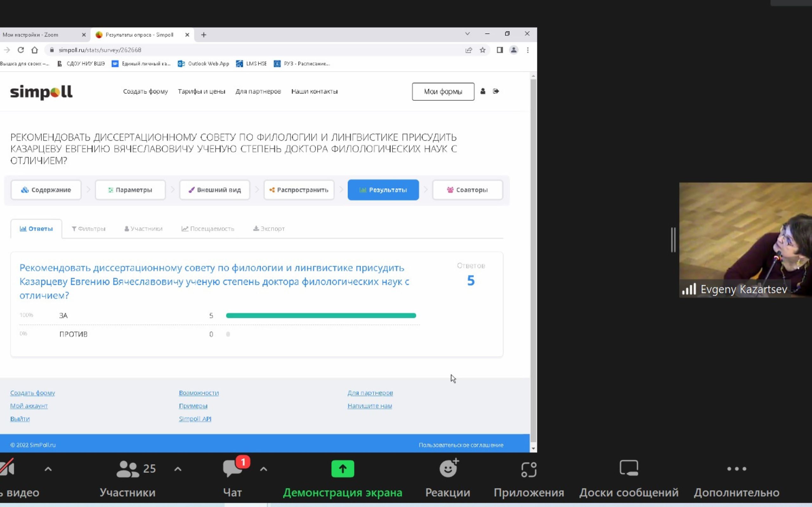Open Zoom Reactions (Реакции) smiley icon
Image resolution: width=812 pixels, height=507 pixels.
[448, 468]
